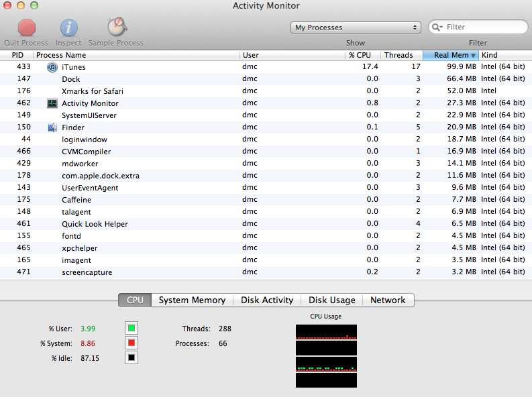Select the mdworker process

coord(266,164)
